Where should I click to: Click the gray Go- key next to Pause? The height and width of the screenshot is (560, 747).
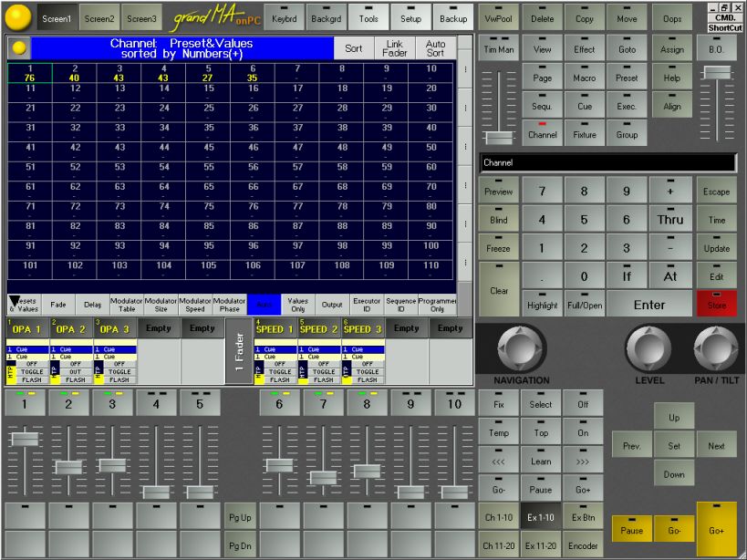[x=498, y=488]
